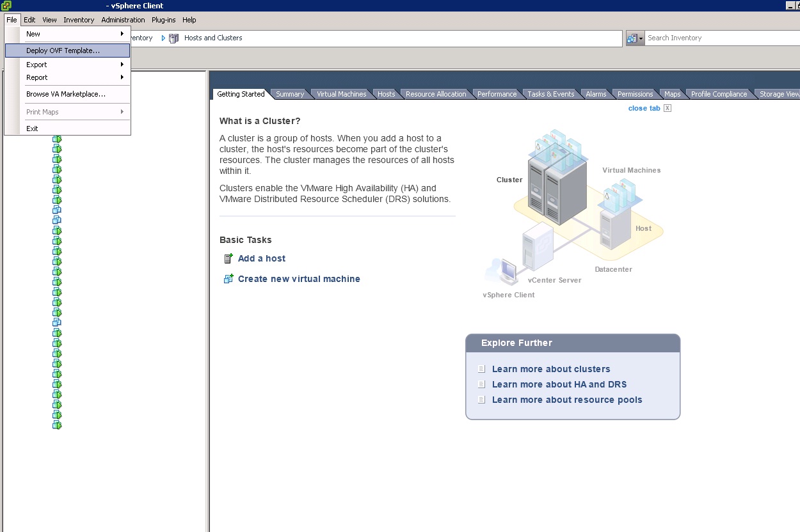Switch to the Getting Started tab
800x532 pixels.
(x=241, y=94)
